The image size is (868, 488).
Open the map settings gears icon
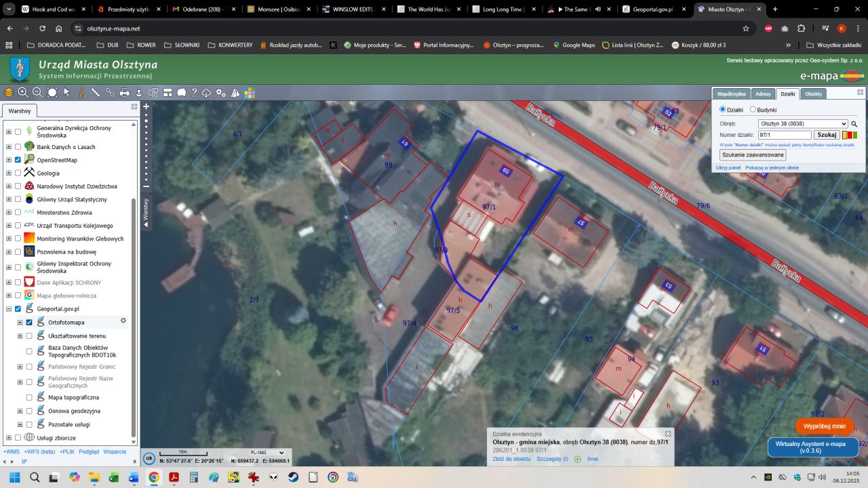pos(221,93)
